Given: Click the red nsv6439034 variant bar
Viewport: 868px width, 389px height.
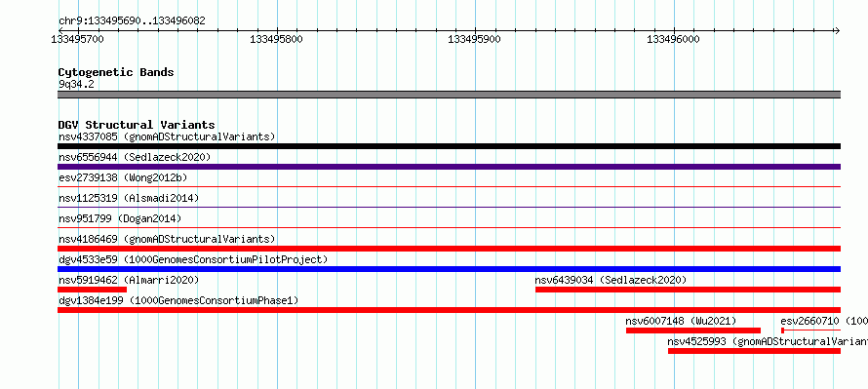Looking at the screenshot, I should coord(689,290).
